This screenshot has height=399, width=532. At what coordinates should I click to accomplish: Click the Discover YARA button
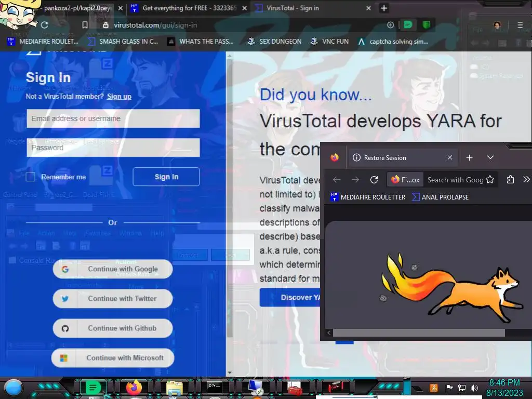point(290,297)
